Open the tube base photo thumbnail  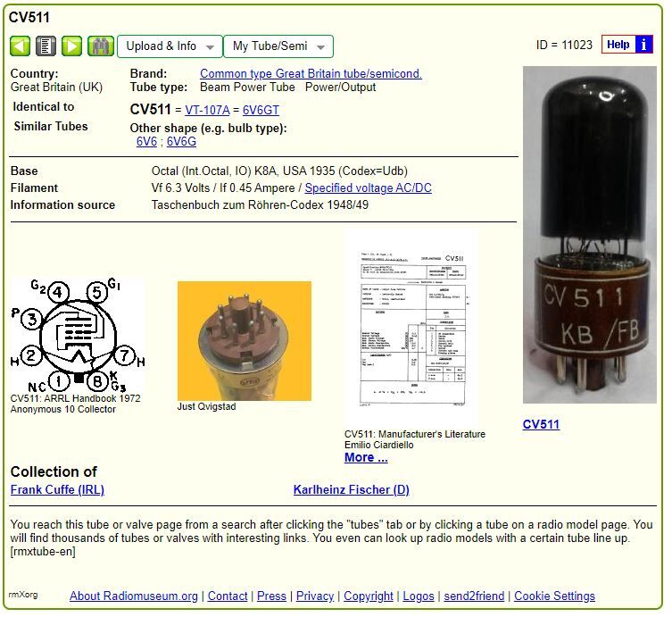(244, 340)
